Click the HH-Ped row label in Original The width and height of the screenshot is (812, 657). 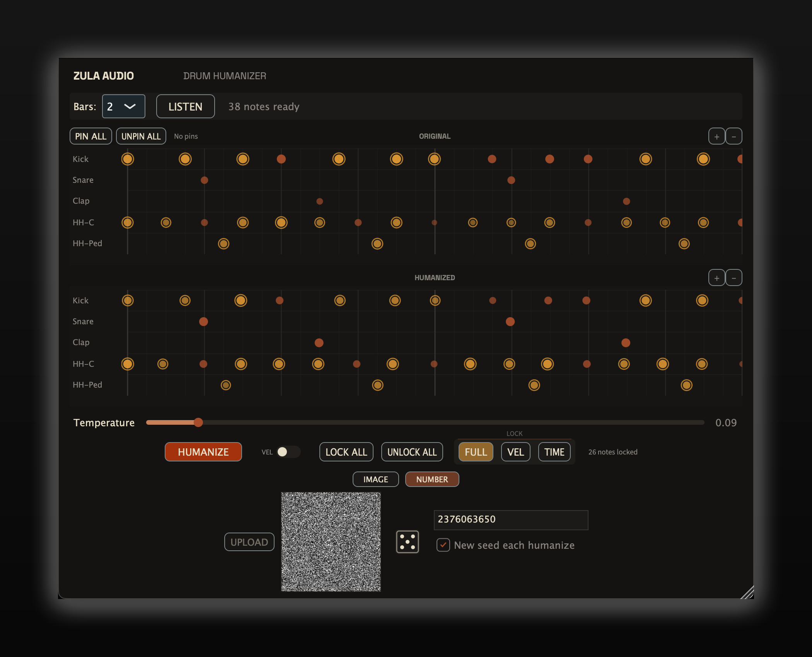tap(87, 243)
